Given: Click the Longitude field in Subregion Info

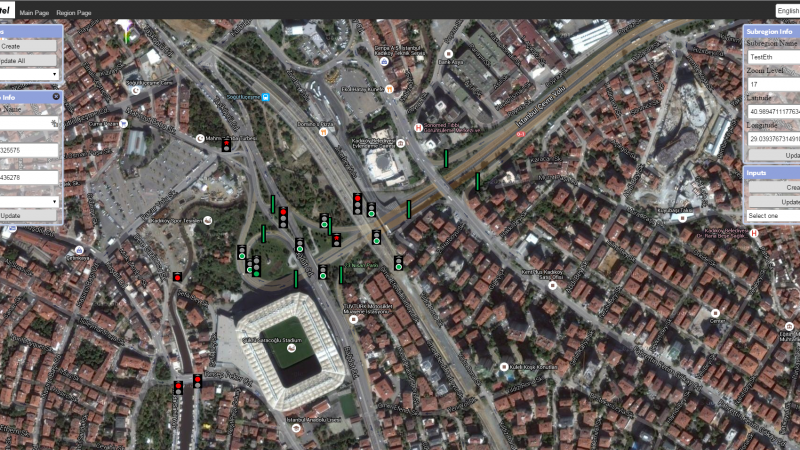Looking at the screenshot, I should click(774, 139).
